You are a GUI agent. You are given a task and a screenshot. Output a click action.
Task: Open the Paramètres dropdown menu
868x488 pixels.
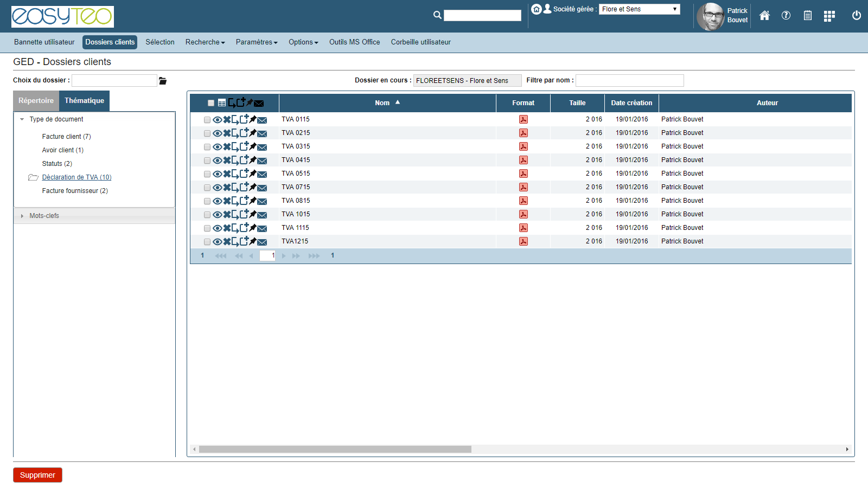(x=257, y=42)
